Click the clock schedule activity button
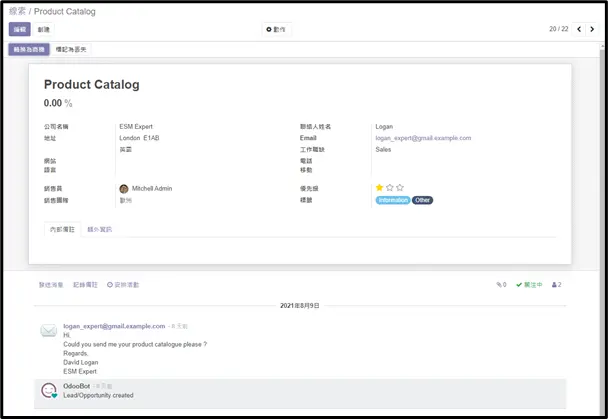The height and width of the screenshot is (419, 608). (x=123, y=285)
